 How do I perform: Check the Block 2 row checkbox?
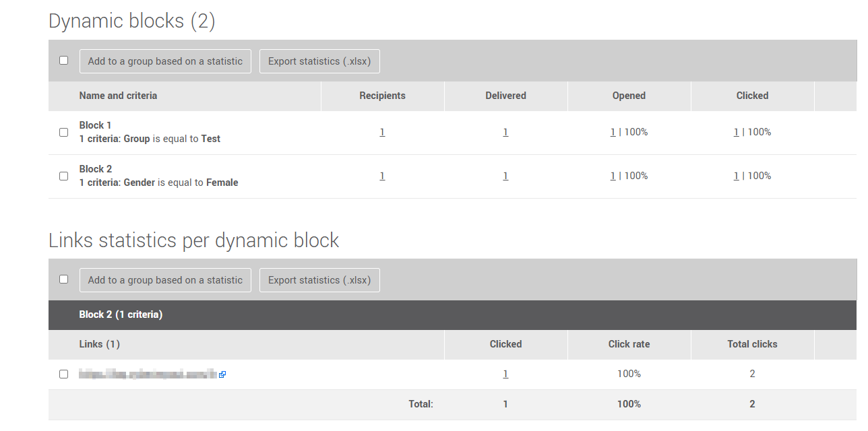click(x=63, y=176)
